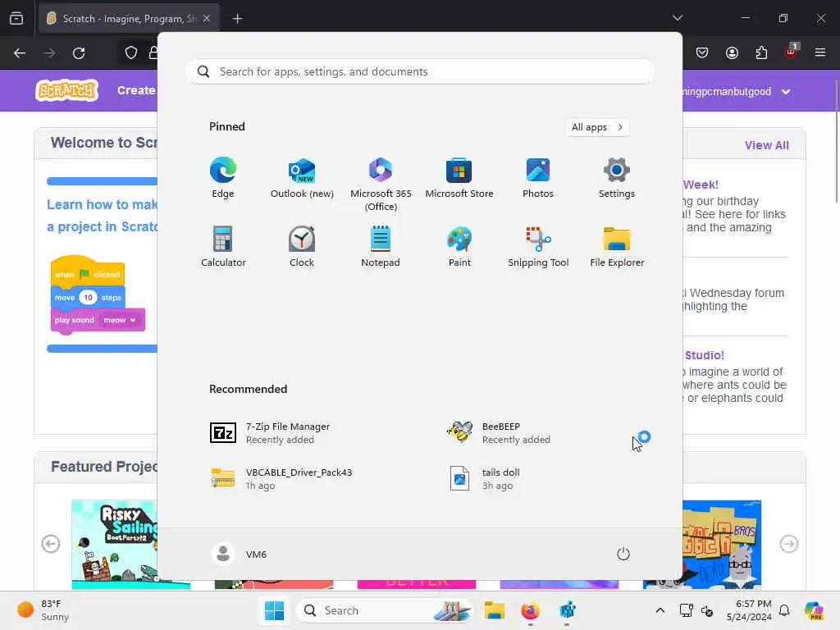This screenshot has width=840, height=630.
Task: Open Firefox Pocket save icon
Action: point(702,52)
